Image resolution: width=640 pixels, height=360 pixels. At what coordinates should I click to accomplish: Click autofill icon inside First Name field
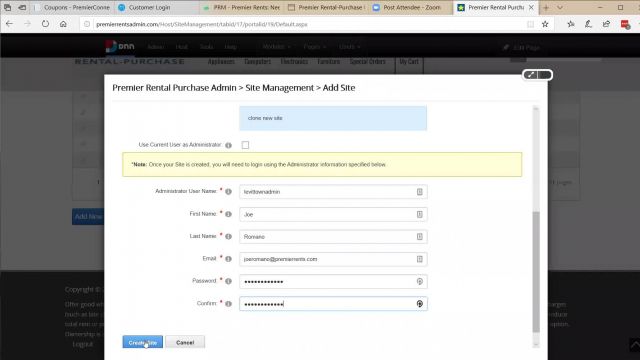click(x=420, y=214)
